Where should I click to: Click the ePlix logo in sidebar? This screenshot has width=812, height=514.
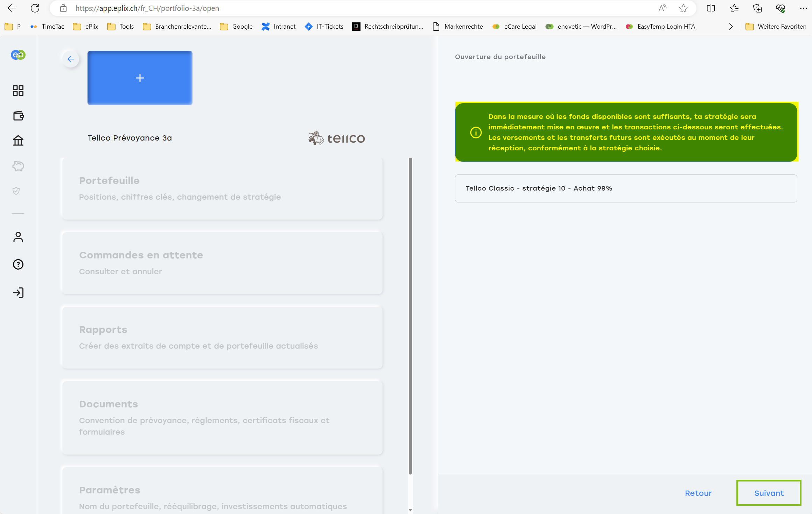click(18, 55)
